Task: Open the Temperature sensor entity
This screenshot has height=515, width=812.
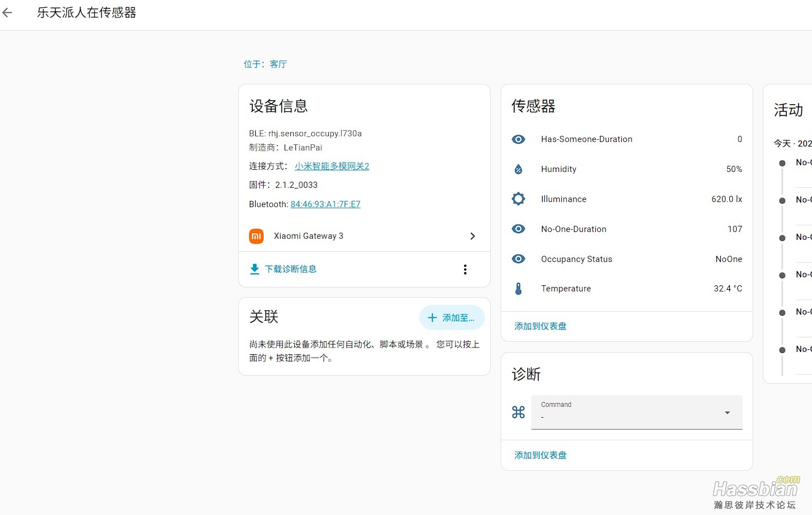Action: (x=627, y=289)
